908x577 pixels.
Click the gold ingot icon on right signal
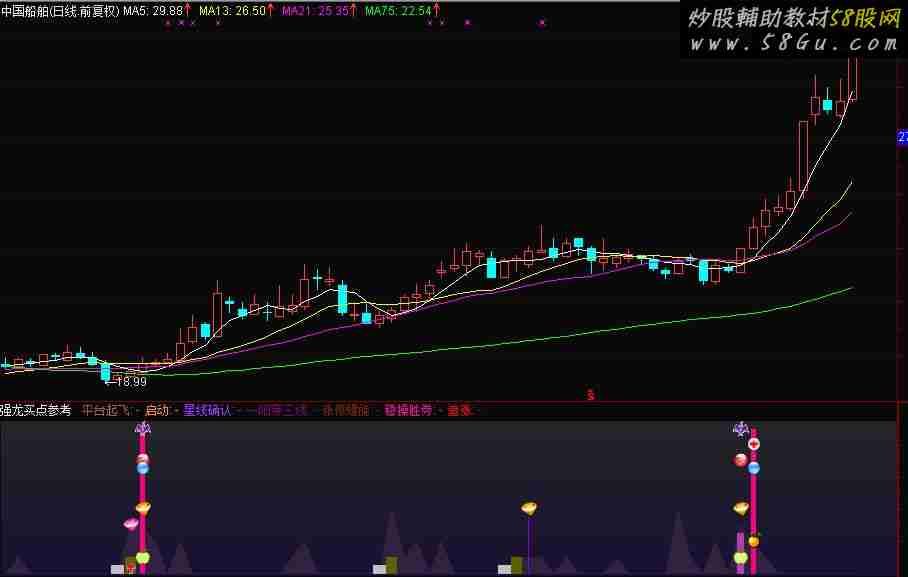pos(741,509)
